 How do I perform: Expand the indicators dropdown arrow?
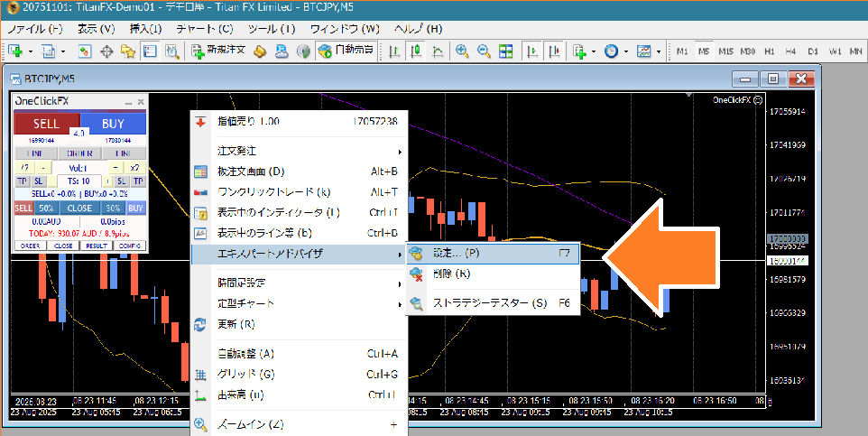point(594,51)
